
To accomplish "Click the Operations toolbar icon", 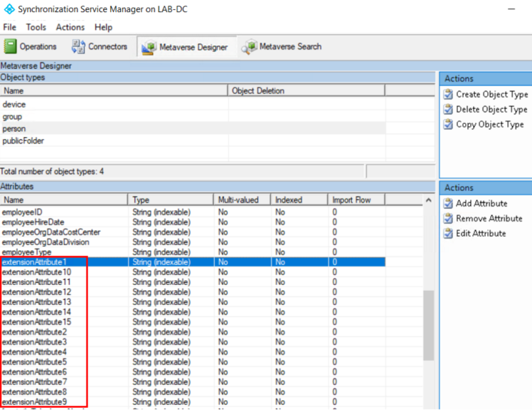I will click(x=11, y=47).
